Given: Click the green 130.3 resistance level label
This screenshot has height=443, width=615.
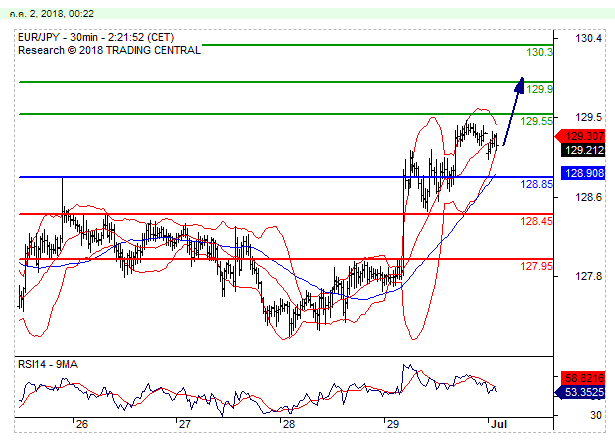Looking at the screenshot, I should coord(539,52).
